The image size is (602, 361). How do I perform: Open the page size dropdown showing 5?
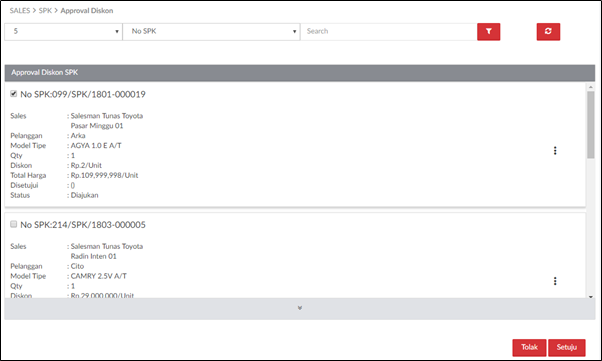[x=63, y=31]
